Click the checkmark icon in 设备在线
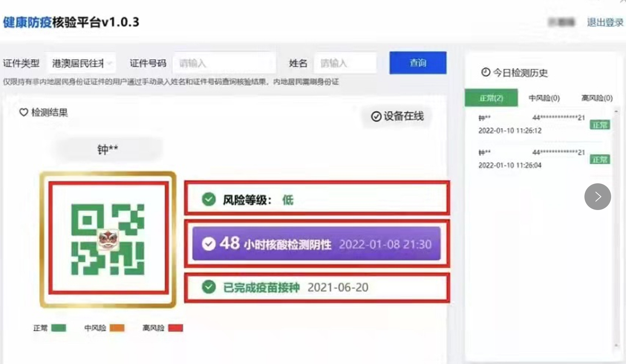This screenshot has width=626, height=364. (x=376, y=117)
